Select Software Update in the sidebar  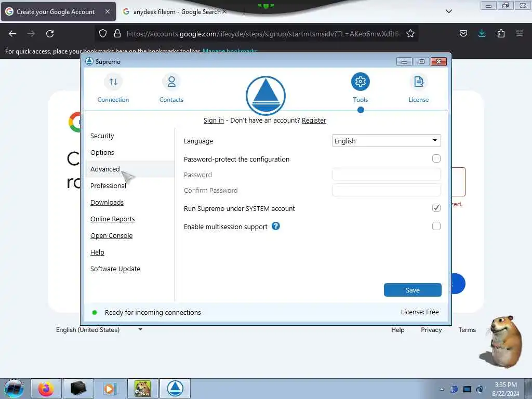click(x=115, y=269)
